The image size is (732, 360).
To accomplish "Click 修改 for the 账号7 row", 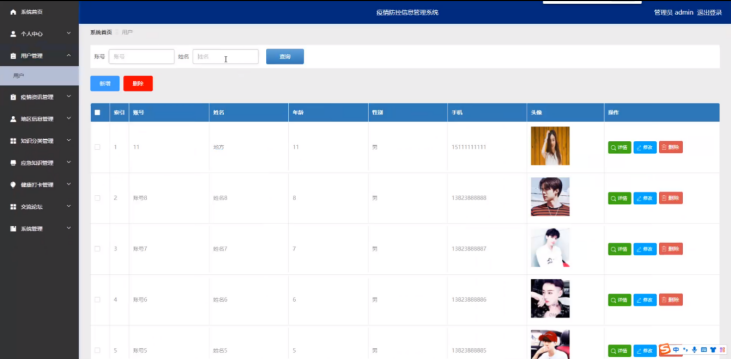I will [x=645, y=249].
